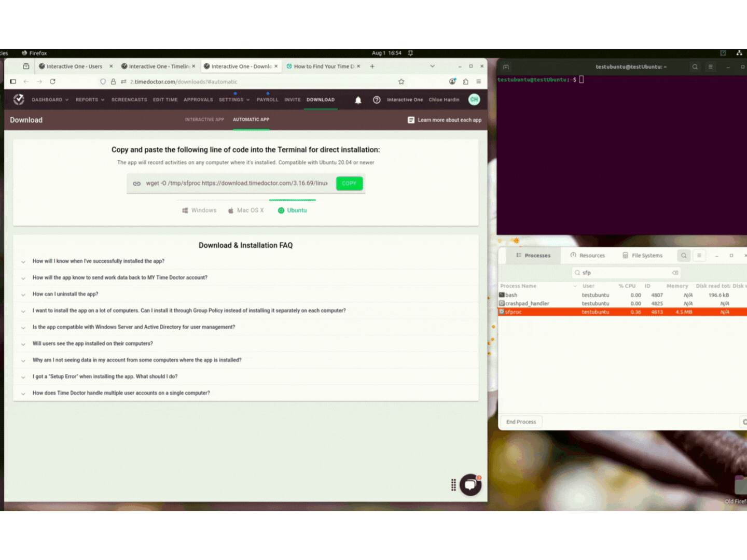Open a new Firefox tab
This screenshot has width=747, height=560.
tap(372, 66)
